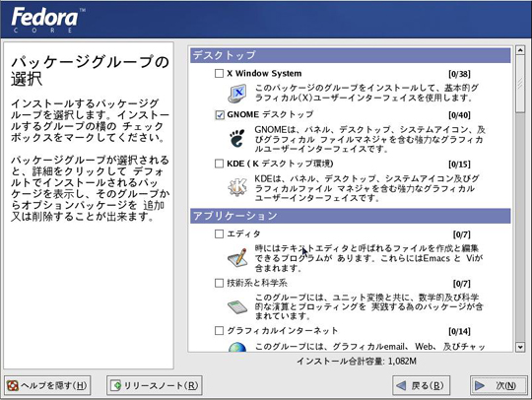Tick the 技術系と科学系 checkbox
The height and width of the screenshot is (400, 532).
pyautogui.click(x=219, y=283)
